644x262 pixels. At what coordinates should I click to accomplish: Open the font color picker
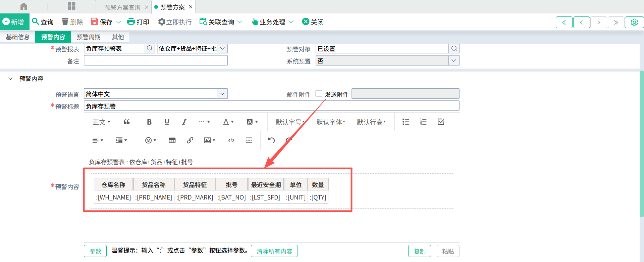point(228,122)
